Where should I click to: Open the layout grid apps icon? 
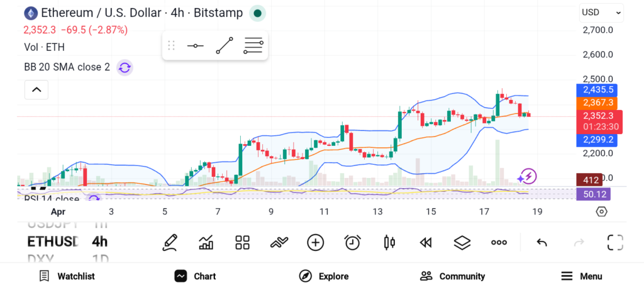242,242
